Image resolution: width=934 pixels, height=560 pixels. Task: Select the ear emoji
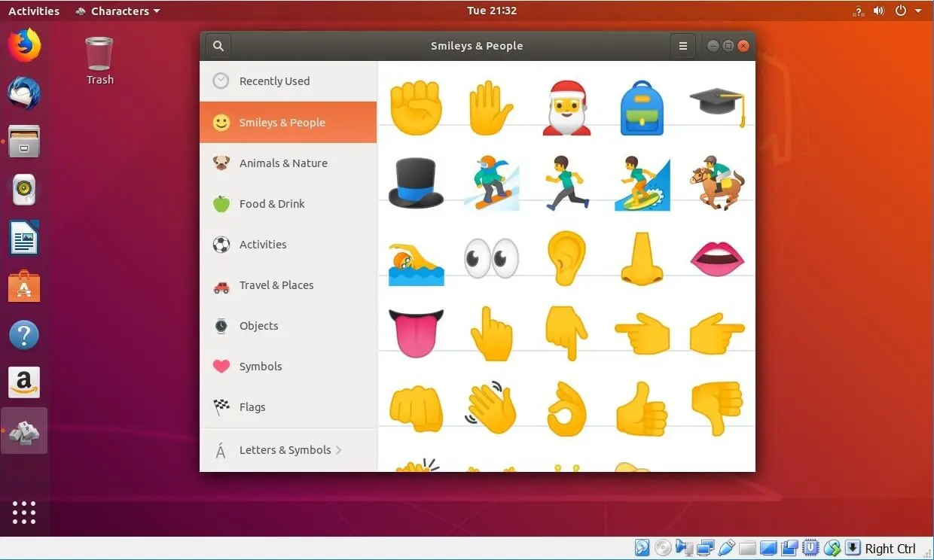click(566, 258)
